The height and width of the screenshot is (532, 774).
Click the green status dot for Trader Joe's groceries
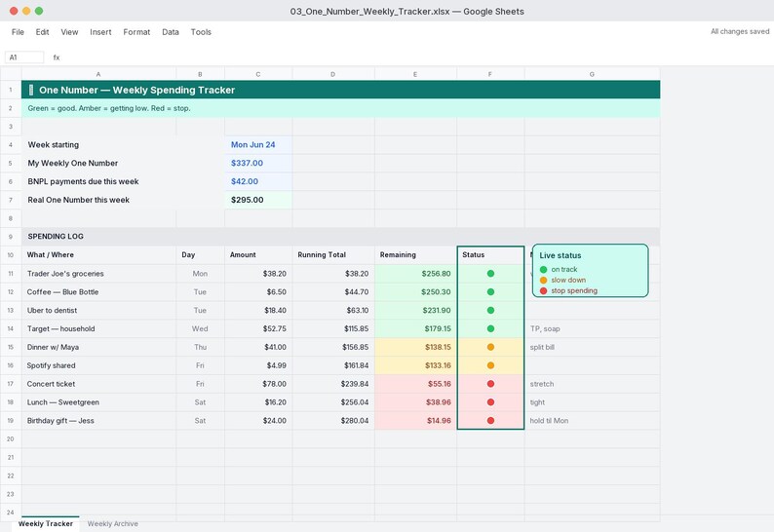click(490, 274)
